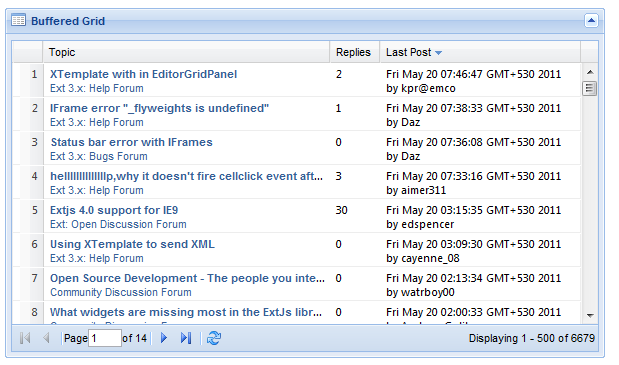Click last post by cayenne_08
This screenshot has height=365, width=619.
point(423,258)
